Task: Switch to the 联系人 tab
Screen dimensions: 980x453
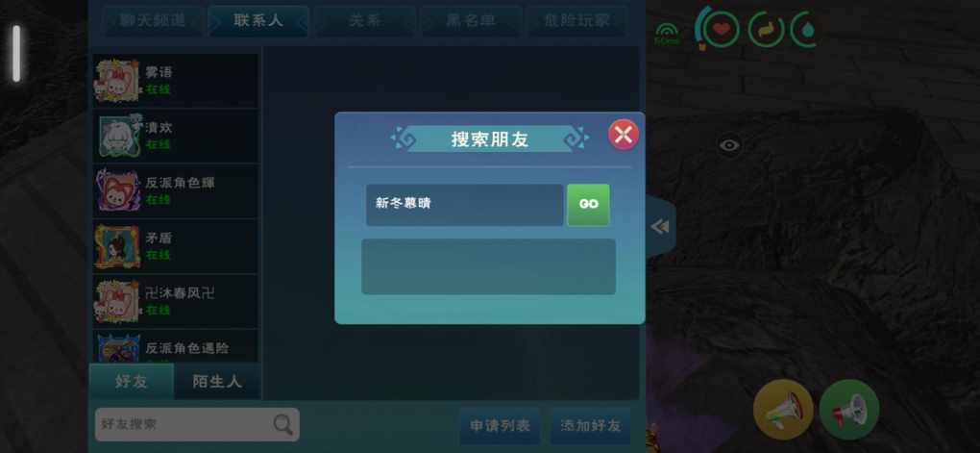Action: [258, 20]
